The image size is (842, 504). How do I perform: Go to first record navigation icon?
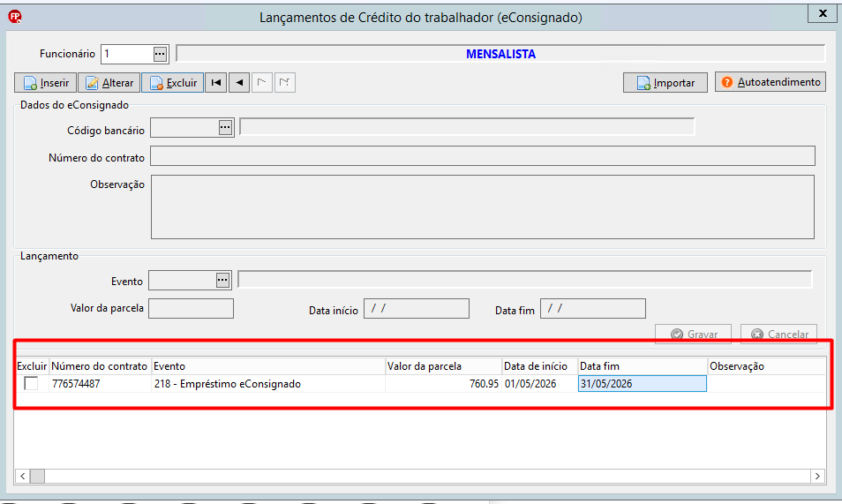pyautogui.click(x=216, y=83)
